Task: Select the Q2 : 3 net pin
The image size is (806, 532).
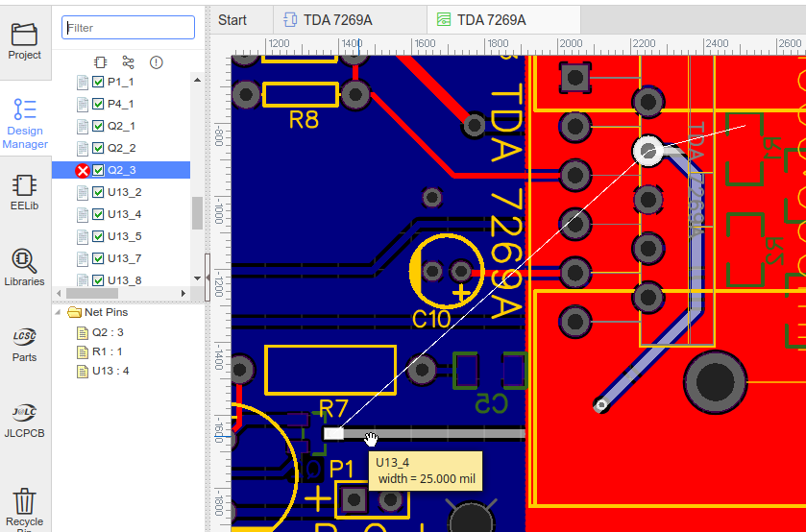Action: [x=107, y=332]
